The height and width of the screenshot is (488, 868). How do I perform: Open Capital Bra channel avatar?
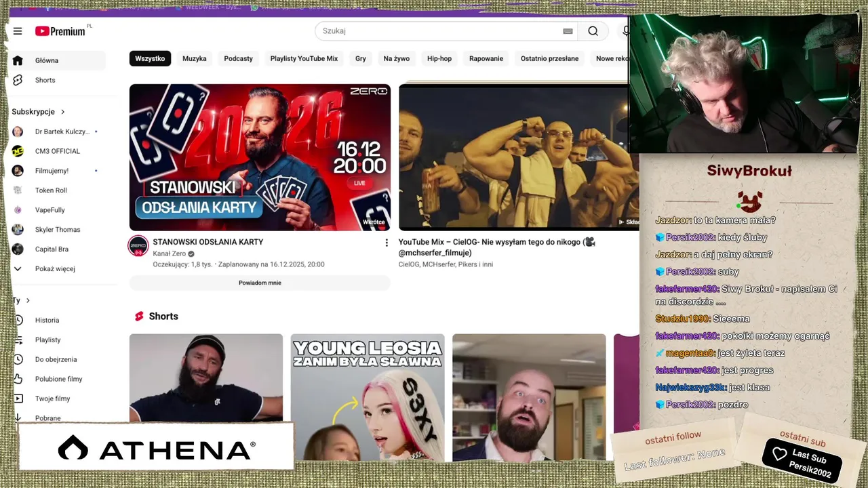pos(18,249)
